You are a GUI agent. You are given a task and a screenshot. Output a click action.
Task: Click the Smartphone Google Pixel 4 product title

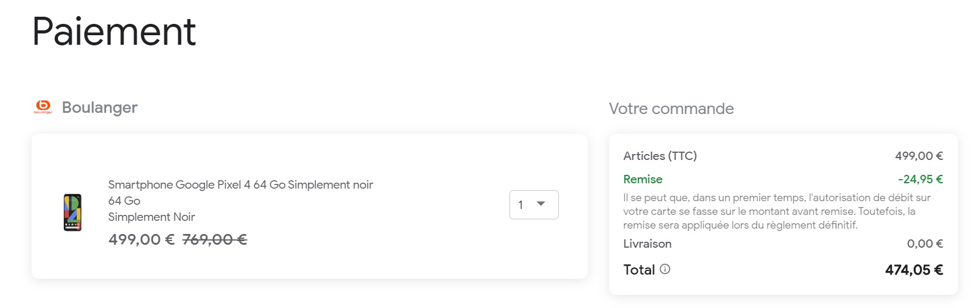[240, 184]
